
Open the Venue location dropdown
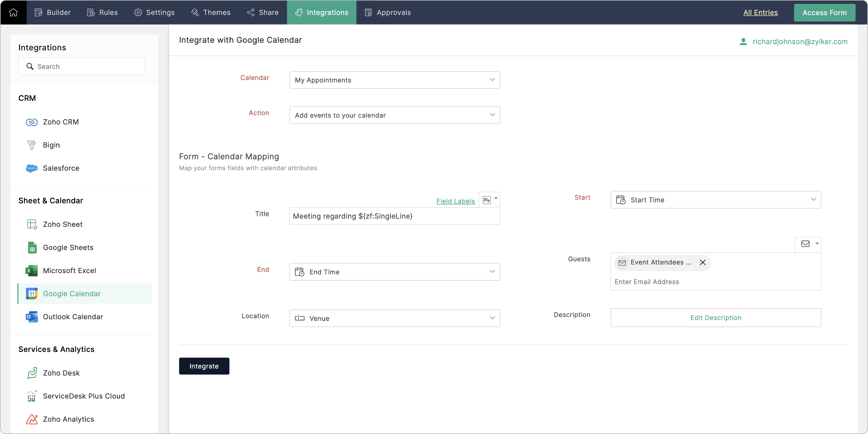coord(394,318)
